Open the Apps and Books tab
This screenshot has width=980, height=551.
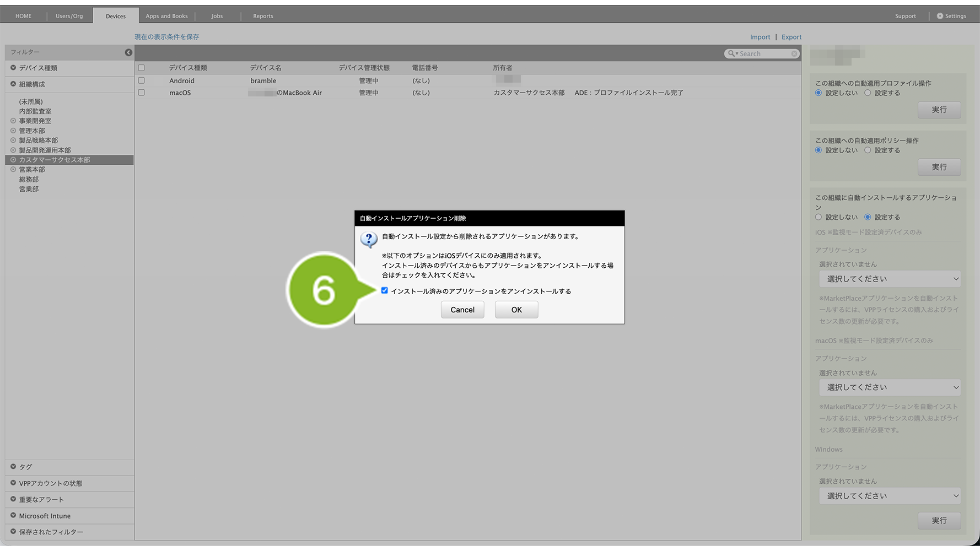166,16
